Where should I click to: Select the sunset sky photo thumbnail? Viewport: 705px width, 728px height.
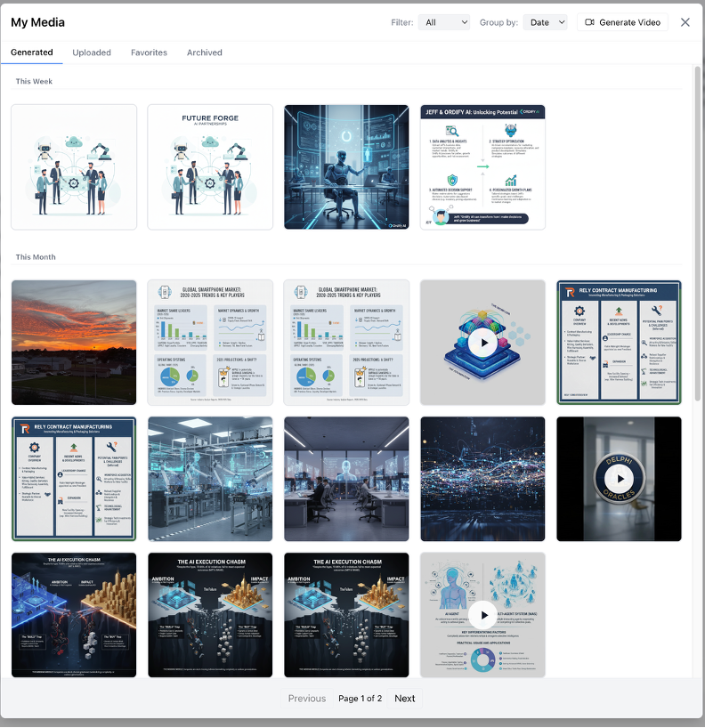point(74,342)
